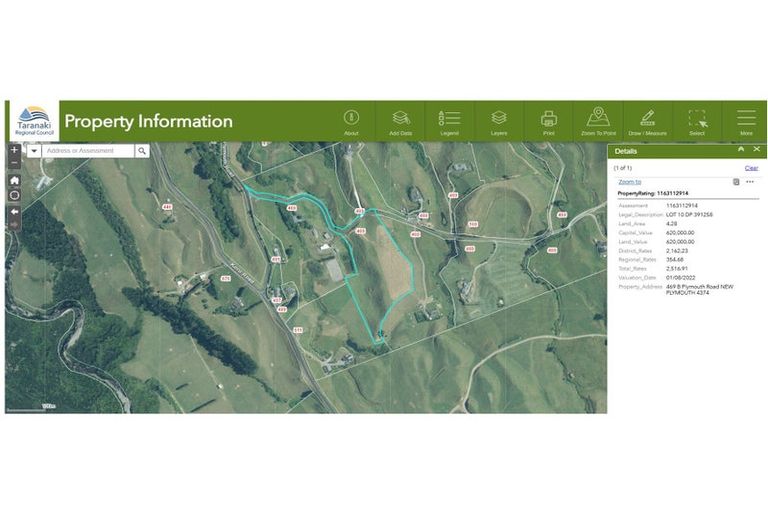768x512 pixels.
Task: Click the Print tool icon
Action: coord(548,120)
